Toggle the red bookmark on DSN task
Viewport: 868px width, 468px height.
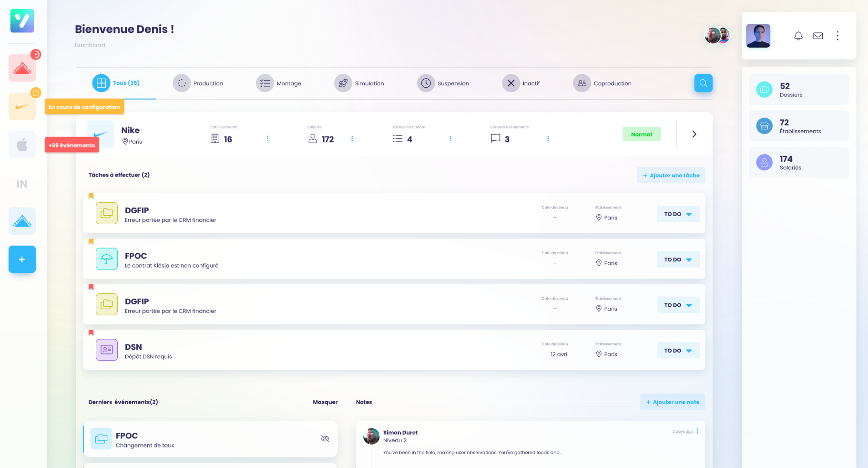pyautogui.click(x=91, y=333)
